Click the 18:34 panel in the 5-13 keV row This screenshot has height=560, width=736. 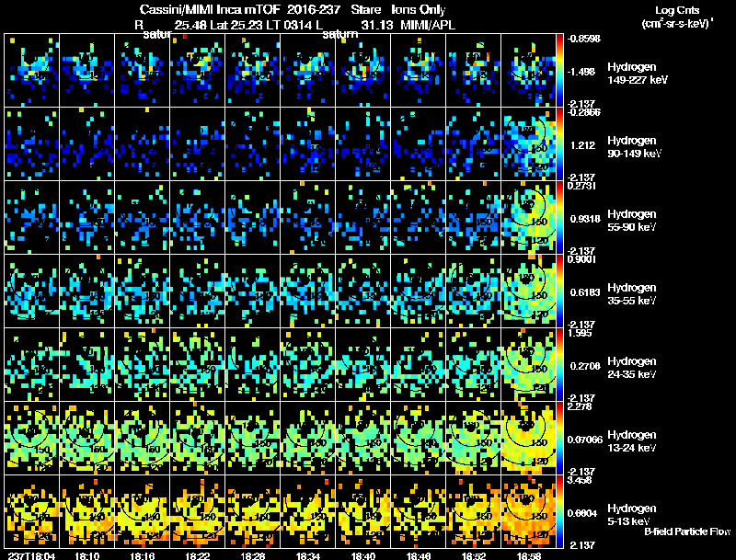(308, 511)
